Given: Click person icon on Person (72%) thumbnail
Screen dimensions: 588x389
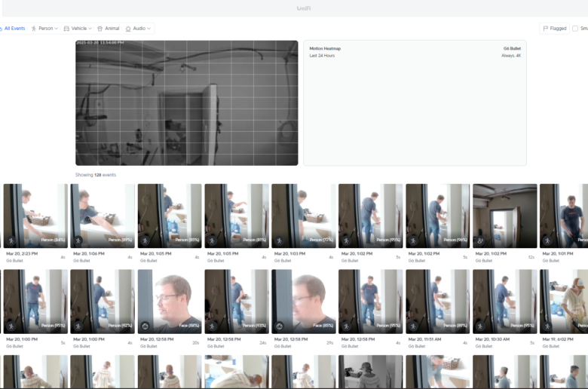Looking at the screenshot, I should pyautogui.click(x=279, y=240).
